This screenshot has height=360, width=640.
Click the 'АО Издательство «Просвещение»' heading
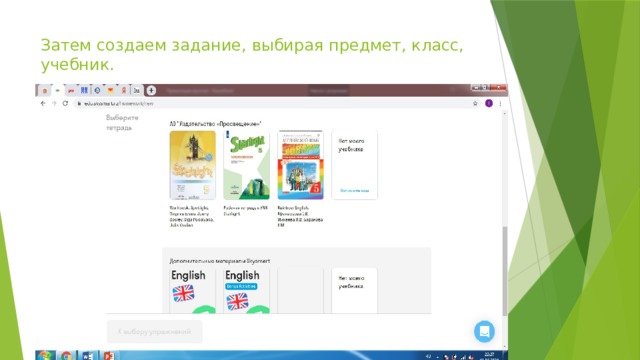(215, 124)
